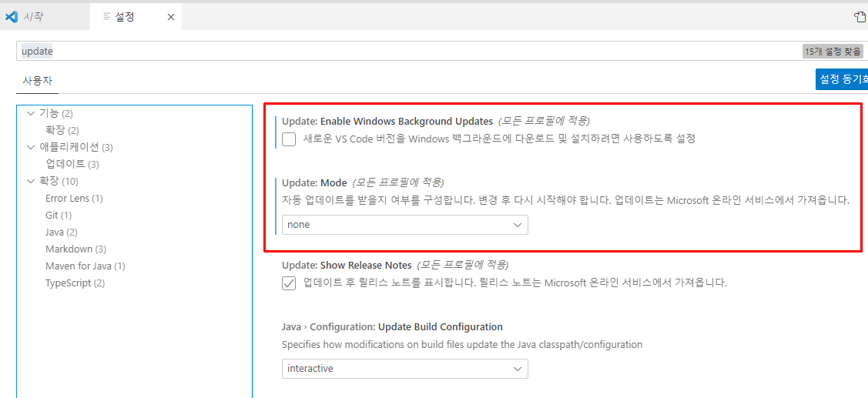The height and width of the screenshot is (398, 868).
Task: Open settings JSON icon at top right
Action: [x=861, y=17]
